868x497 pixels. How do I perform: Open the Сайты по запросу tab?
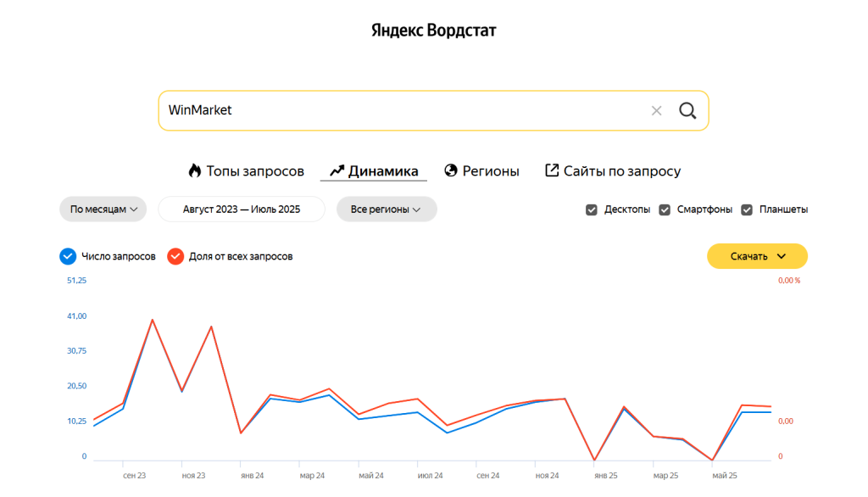tap(621, 170)
